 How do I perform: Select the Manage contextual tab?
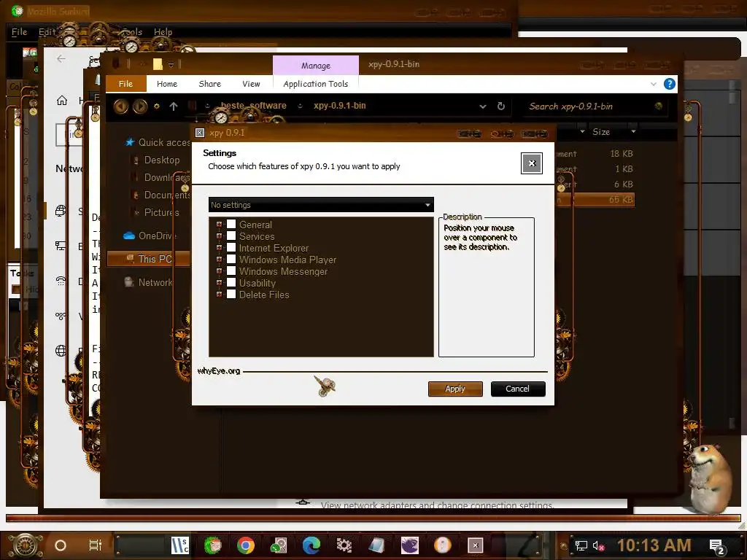tap(315, 66)
